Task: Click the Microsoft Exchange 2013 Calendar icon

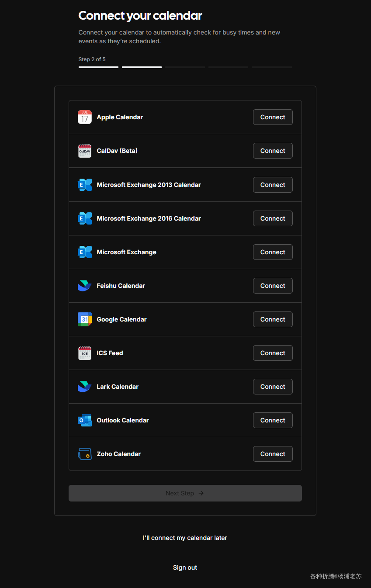Action: (x=85, y=185)
